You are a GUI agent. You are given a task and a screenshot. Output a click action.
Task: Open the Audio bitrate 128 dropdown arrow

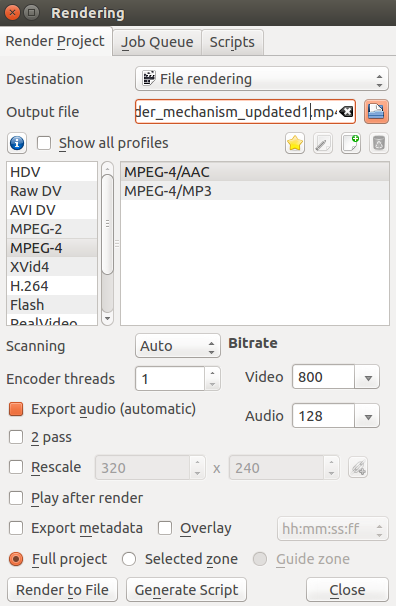click(x=368, y=416)
